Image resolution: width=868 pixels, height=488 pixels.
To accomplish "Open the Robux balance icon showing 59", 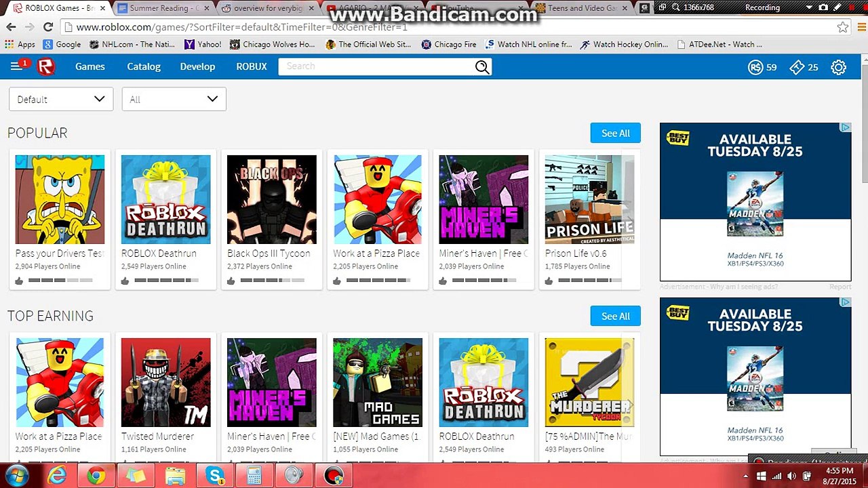I will tap(755, 67).
